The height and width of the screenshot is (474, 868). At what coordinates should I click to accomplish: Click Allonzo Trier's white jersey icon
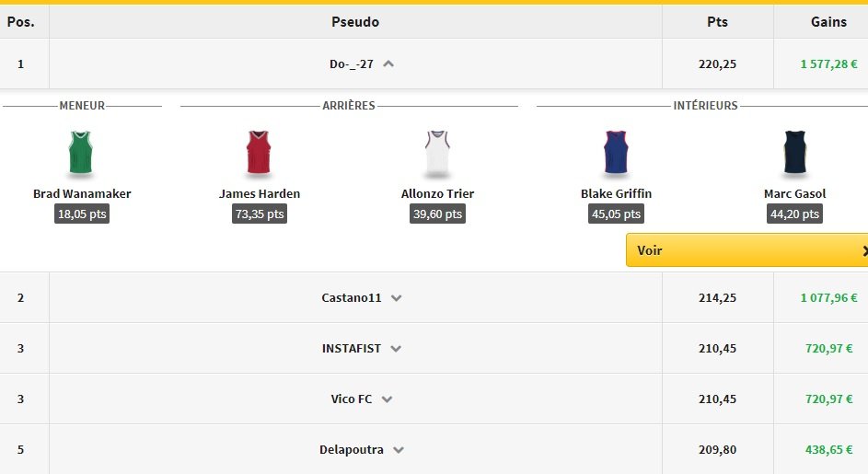437,153
